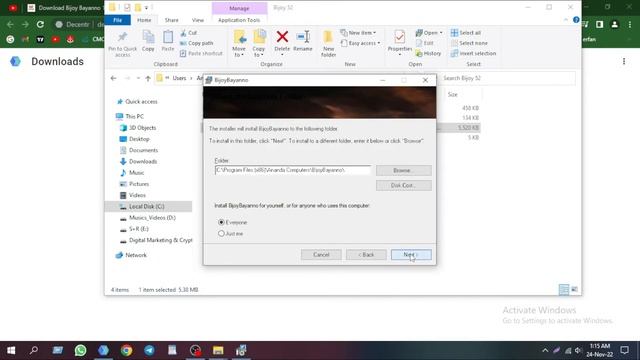This screenshot has height=360, width=640.
Task: Switch to details view layout icon
Action: [x=564, y=290]
